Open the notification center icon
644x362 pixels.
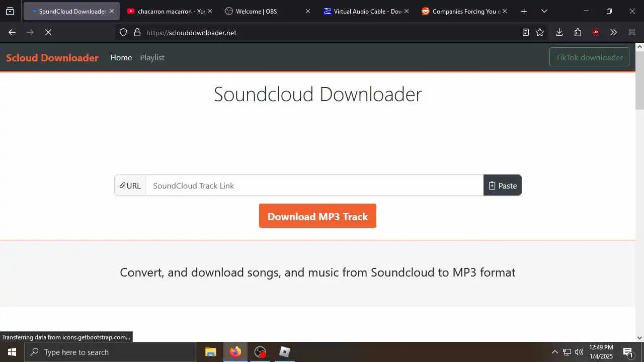click(628, 352)
